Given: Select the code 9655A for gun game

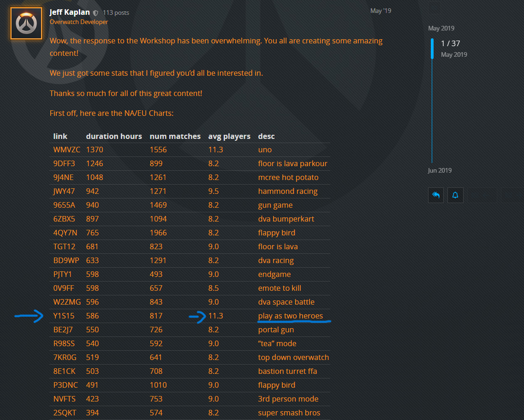Looking at the screenshot, I should (64, 205).
